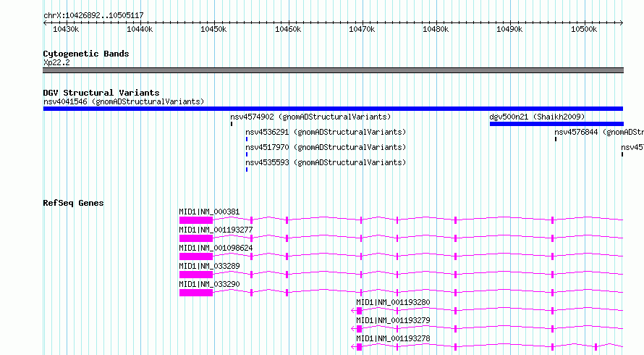Image resolution: width=644 pixels, height=355 pixels.
Task: Click the large exon block of MID1|NM_000381
Action: coord(196,220)
